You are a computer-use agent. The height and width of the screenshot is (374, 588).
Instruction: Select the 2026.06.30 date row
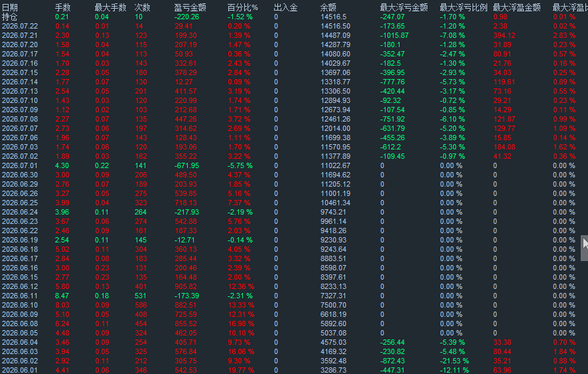(20, 175)
